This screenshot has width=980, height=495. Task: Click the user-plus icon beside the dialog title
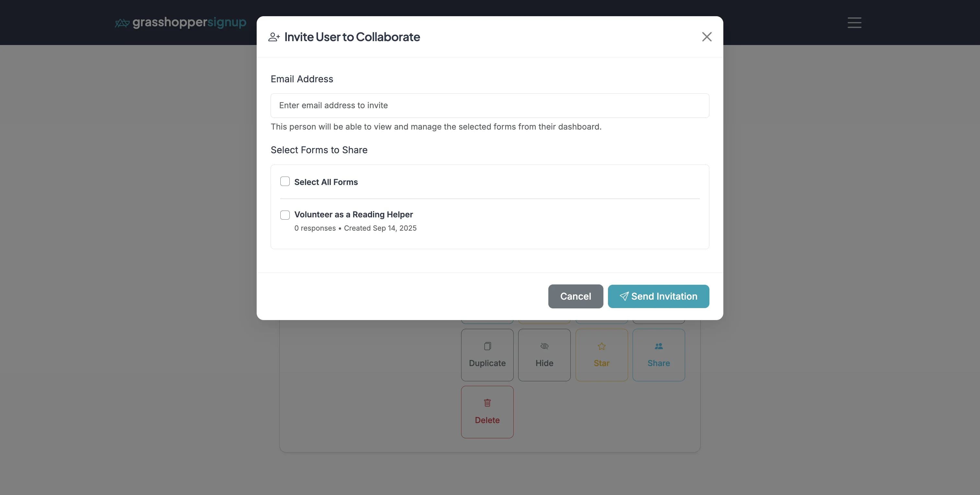click(274, 37)
